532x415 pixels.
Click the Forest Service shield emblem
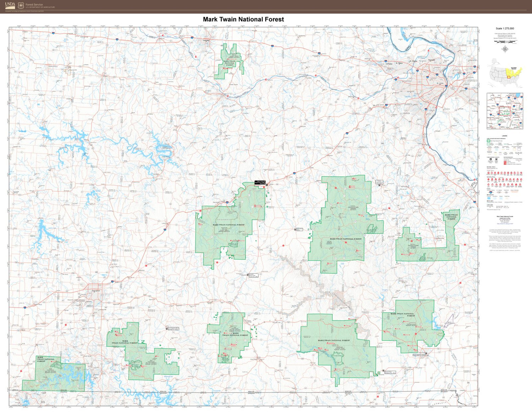[21, 5]
